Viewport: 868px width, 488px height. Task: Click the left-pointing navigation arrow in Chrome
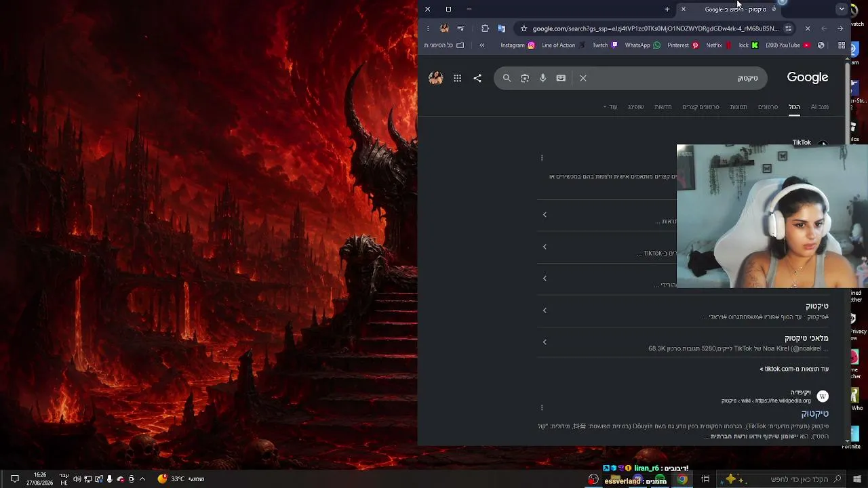(824, 28)
